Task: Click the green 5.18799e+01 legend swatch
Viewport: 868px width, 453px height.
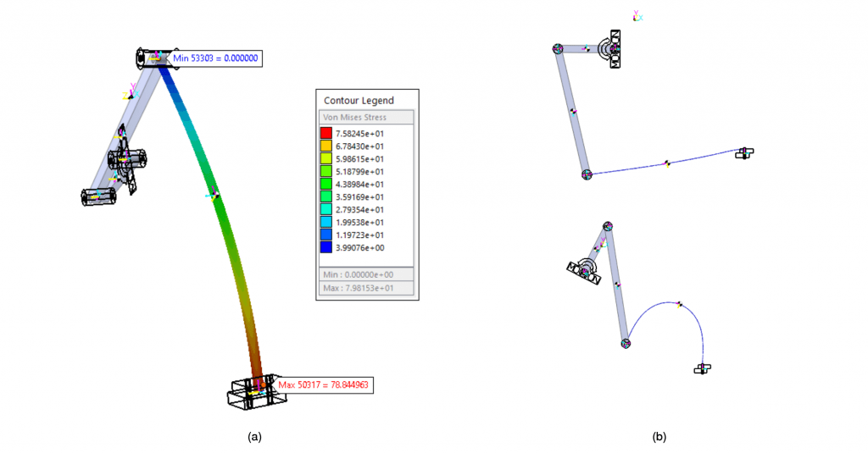Action: pyautogui.click(x=326, y=172)
